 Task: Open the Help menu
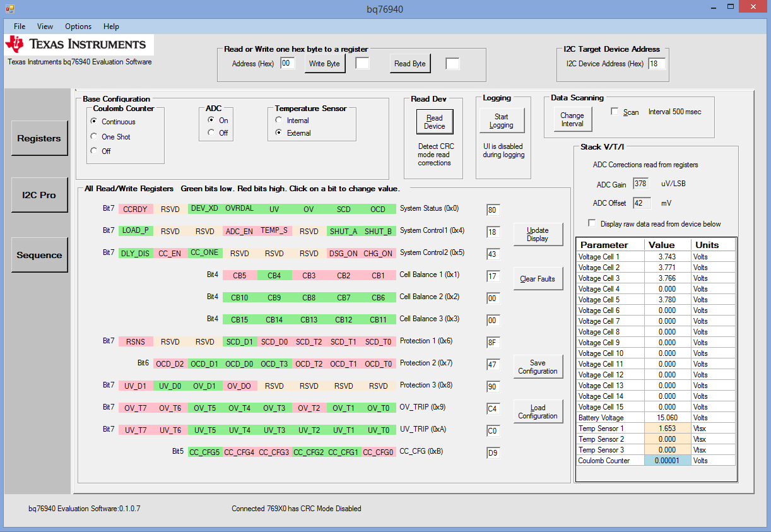pyautogui.click(x=112, y=27)
